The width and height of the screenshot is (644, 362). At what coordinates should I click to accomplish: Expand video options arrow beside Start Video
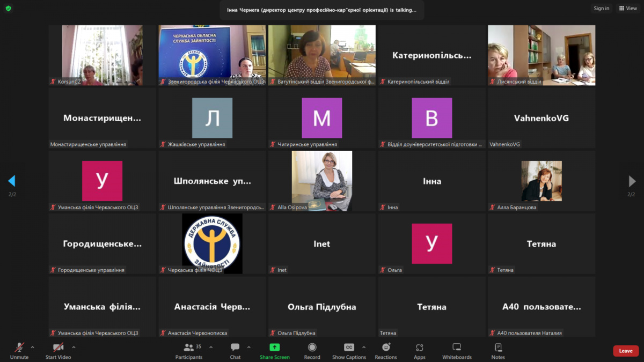[74, 348]
